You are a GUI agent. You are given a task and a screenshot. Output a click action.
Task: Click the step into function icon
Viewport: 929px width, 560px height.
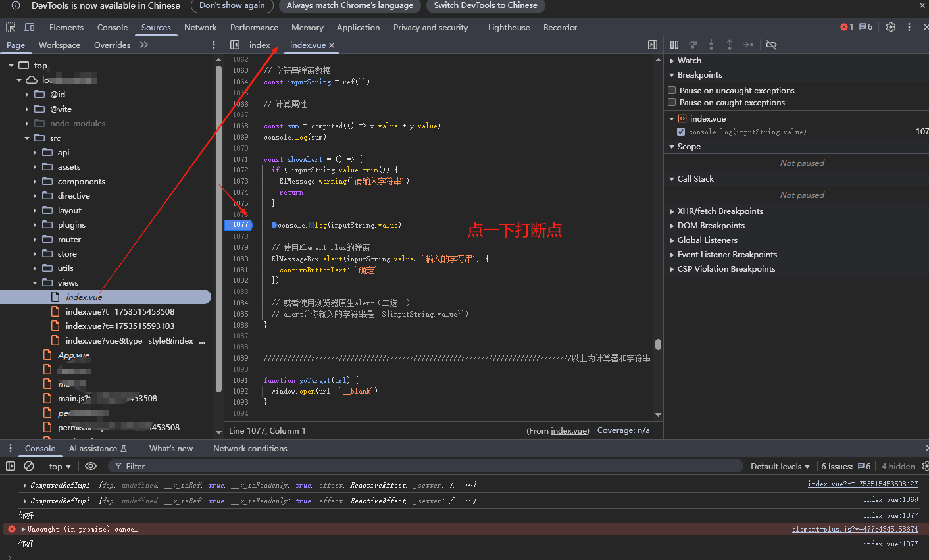click(711, 45)
